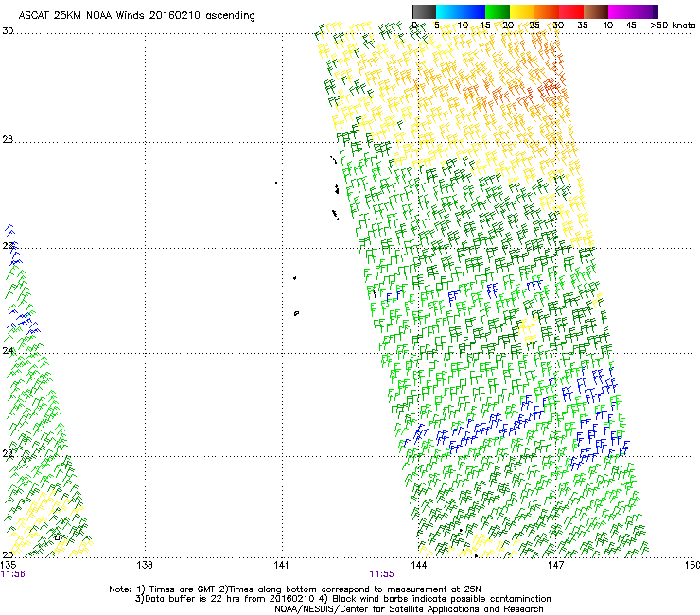This screenshot has height=615, width=700.
Task: Click the brown 35-40 knots legend segment
Action: (x=596, y=11)
